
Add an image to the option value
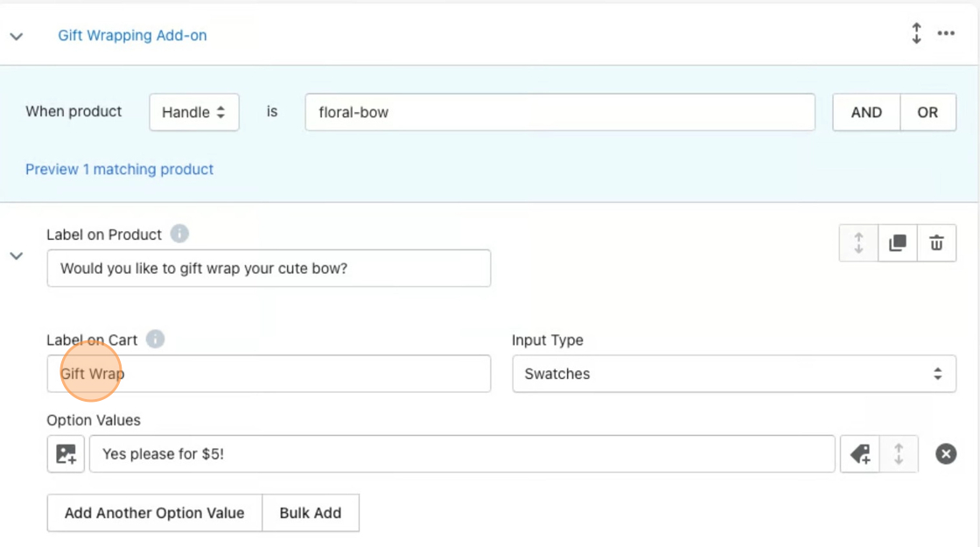pyautogui.click(x=66, y=453)
